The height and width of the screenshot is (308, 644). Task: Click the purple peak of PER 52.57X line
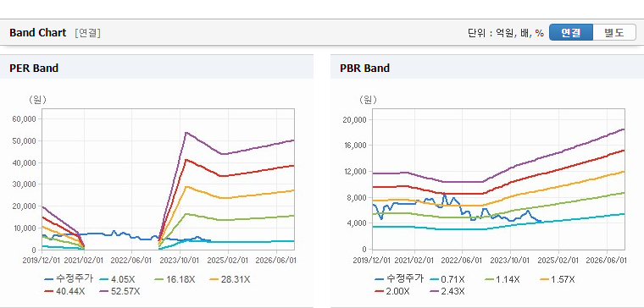click(186, 133)
